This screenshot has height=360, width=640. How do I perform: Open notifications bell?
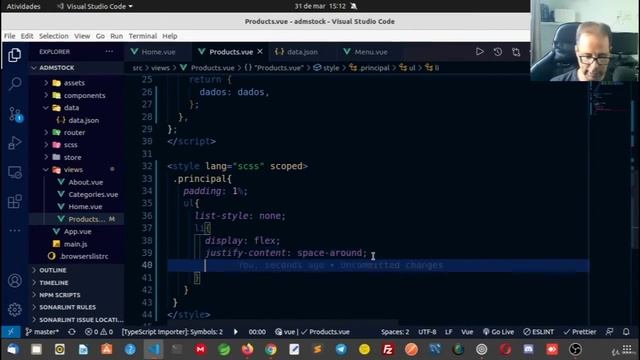(626, 332)
